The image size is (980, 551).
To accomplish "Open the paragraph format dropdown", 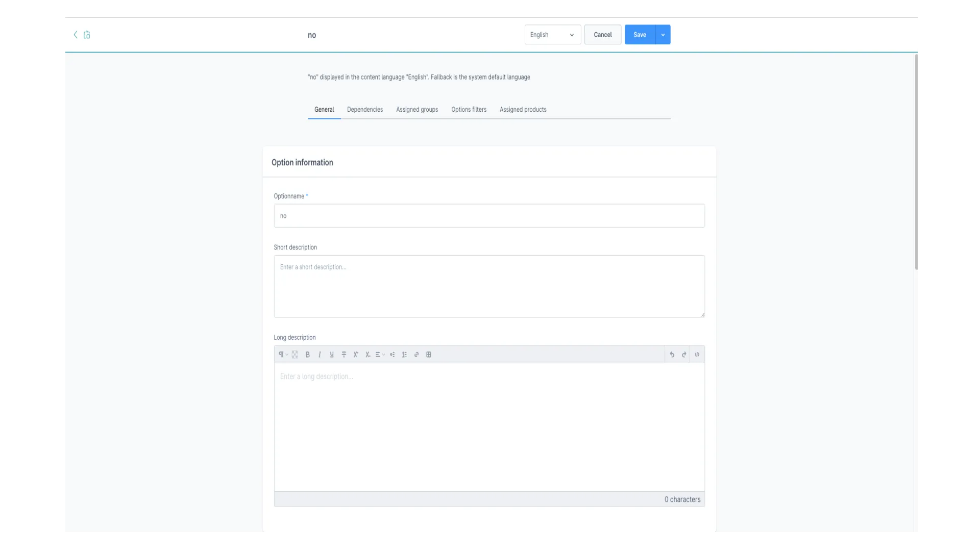I will click(283, 355).
